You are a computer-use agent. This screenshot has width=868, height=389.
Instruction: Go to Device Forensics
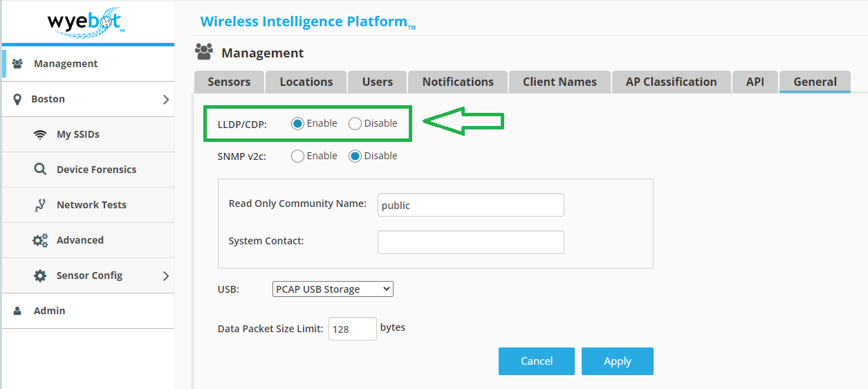pyautogui.click(x=89, y=170)
